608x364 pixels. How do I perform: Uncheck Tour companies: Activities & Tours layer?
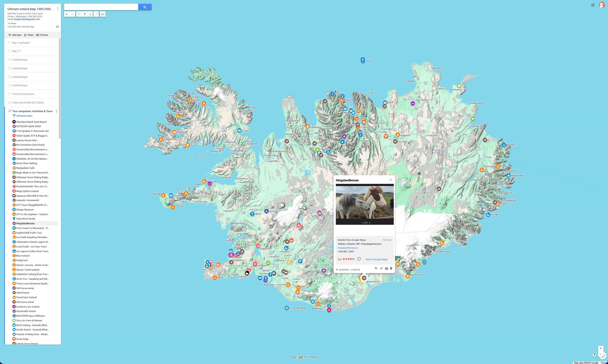(x=10, y=111)
